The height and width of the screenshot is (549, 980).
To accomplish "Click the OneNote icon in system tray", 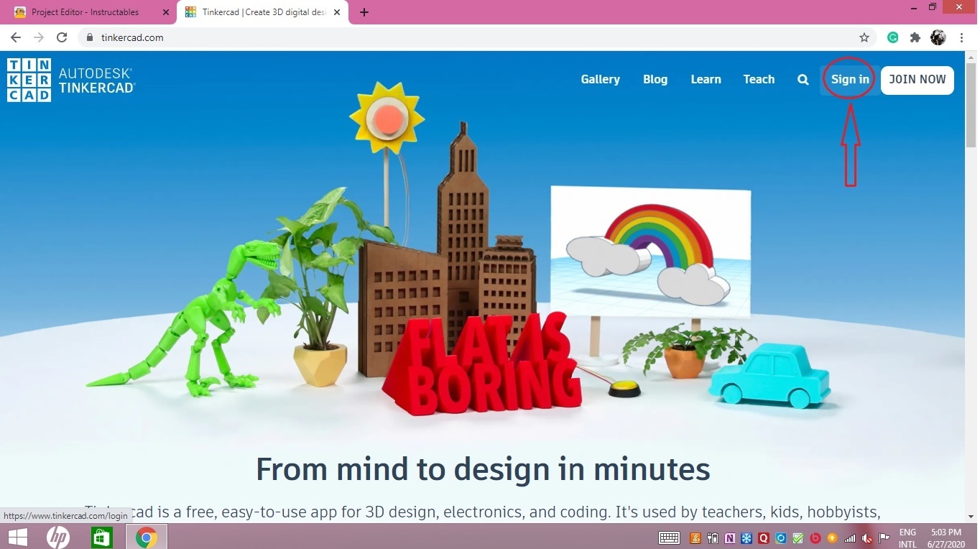I will 729,538.
